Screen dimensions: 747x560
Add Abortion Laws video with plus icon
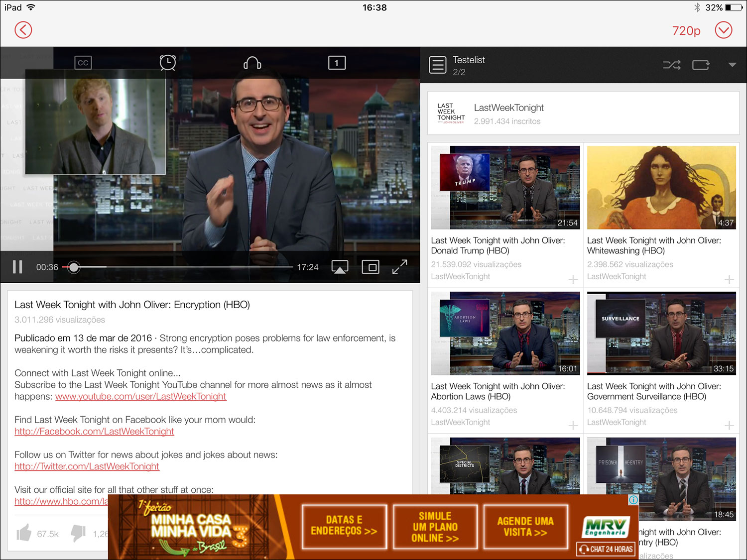pyautogui.click(x=573, y=426)
